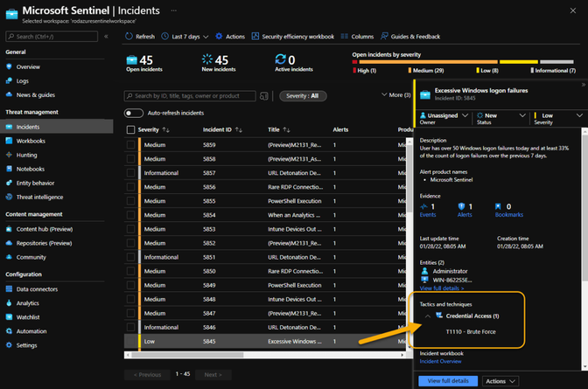The height and width of the screenshot is (389, 588).
Task: Click the Threat intelligence globe icon
Action: [9, 198]
